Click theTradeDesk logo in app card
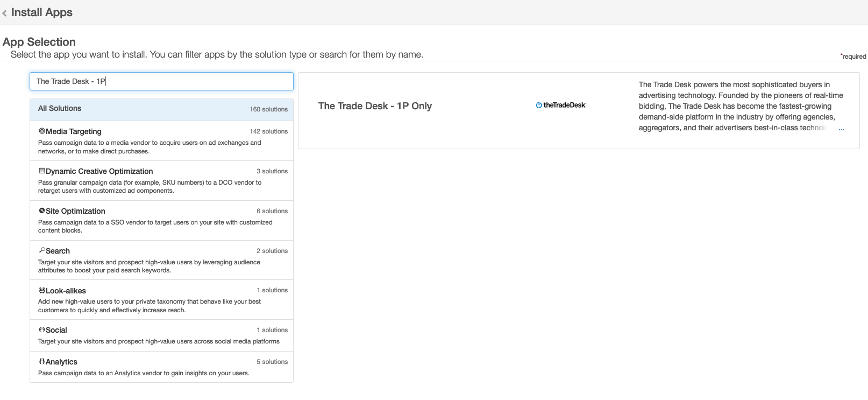The image size is (868, 400). point(561,105)
